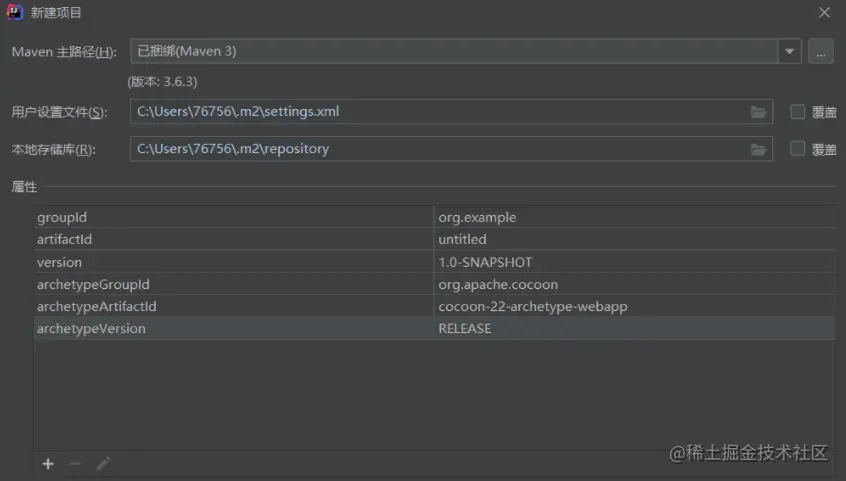This screenshot has height=481, width=846.
Task: Click the .m2 repository path field
Action: [x=440, y=149]
